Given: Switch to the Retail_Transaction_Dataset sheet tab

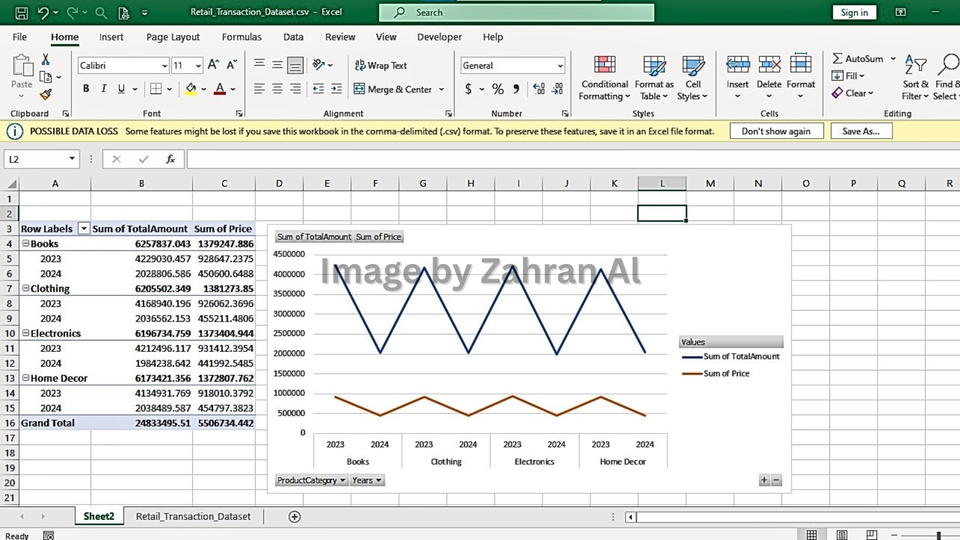Looking at the screenshot, I should pyautogui.click(x=193, y=516).
